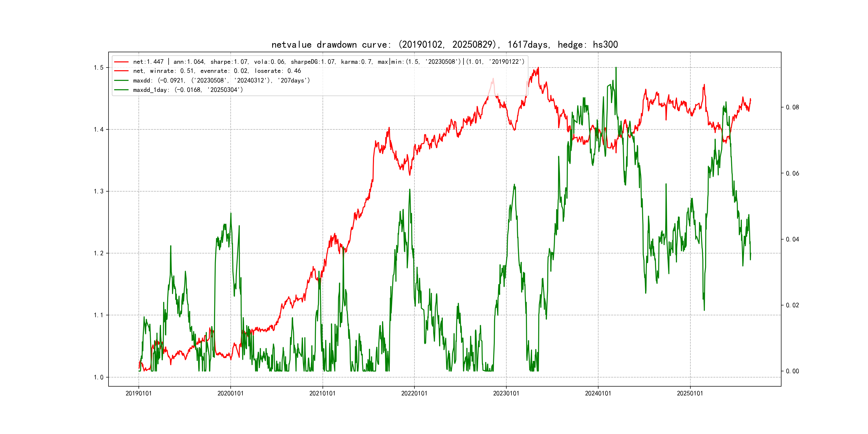Image resolution: width=868 pixels, height=434 pixels.
Task: Click the 1.3 left y-axis label
Action: (98, 191)
